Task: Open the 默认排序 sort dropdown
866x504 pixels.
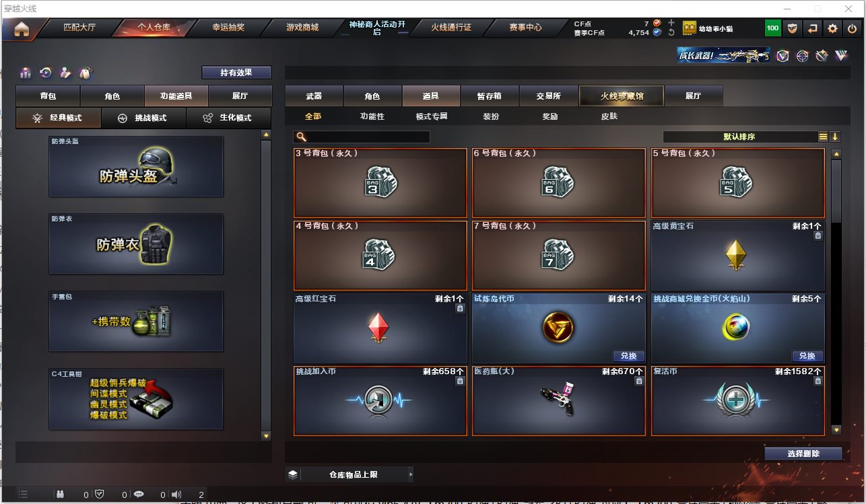Action: 739,137
